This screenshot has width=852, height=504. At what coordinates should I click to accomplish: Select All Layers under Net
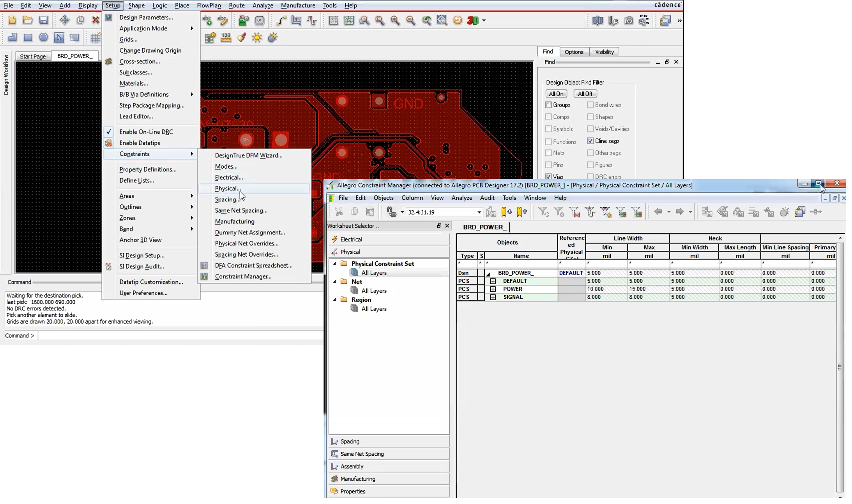click(374, 291)
